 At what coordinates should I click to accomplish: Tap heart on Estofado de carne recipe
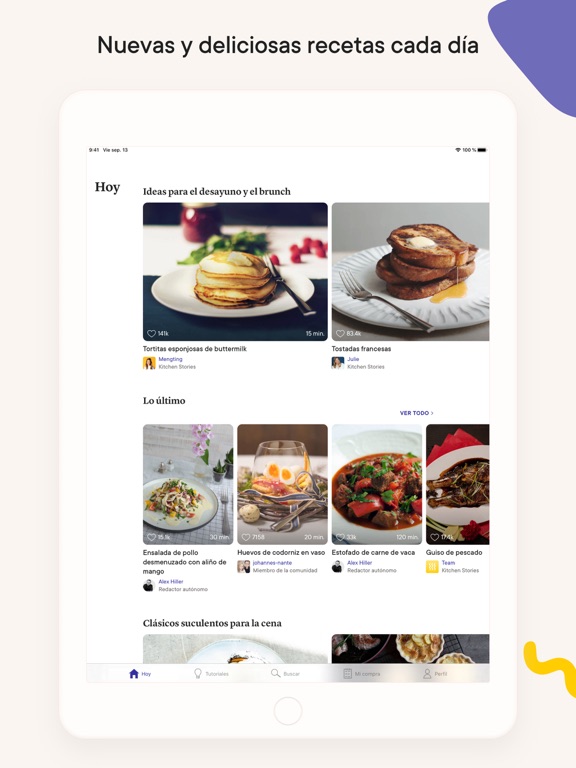340,537
